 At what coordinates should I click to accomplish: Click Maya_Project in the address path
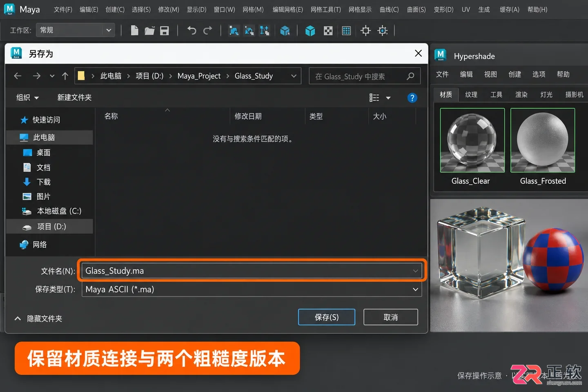tap(199, 76)
